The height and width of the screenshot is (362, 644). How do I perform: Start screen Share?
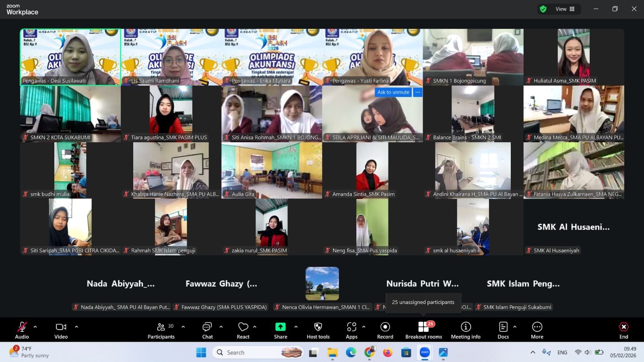[x=281, y=330]
